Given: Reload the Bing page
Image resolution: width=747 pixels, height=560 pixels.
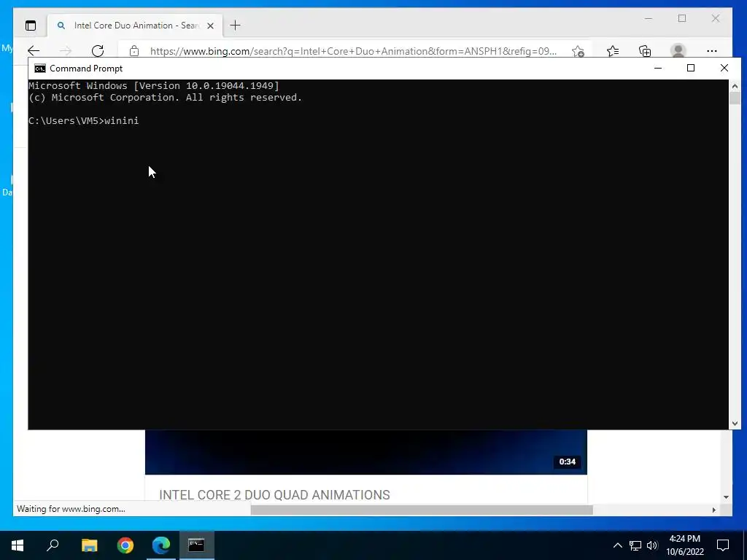Looking at the screenshot, I should (98, 51).
